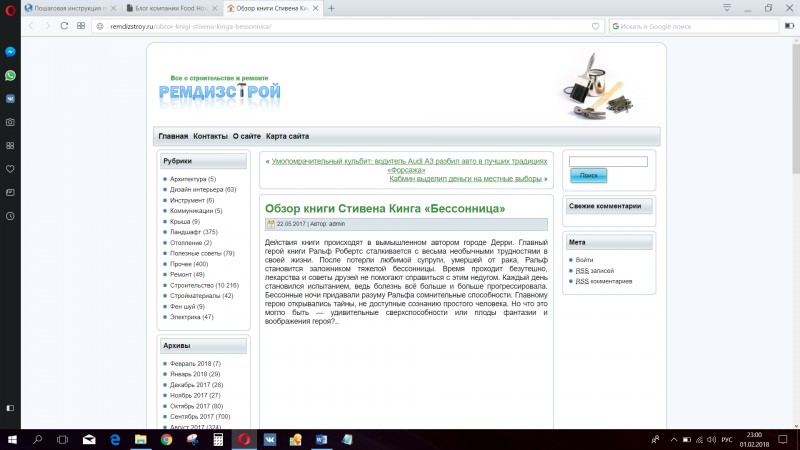Screen dimensions: 800x450
Task: Click the Ремдизстрой site logo
Action: pos(219,92)
